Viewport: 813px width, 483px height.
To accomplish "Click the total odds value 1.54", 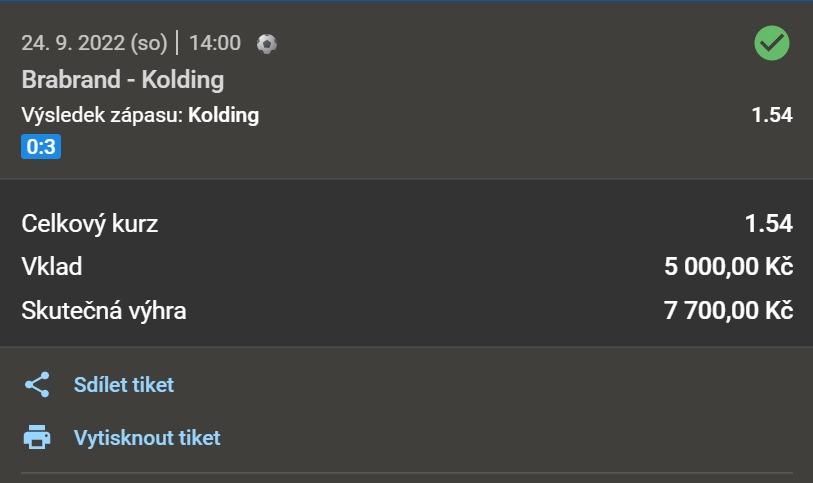I will (768, 223).
